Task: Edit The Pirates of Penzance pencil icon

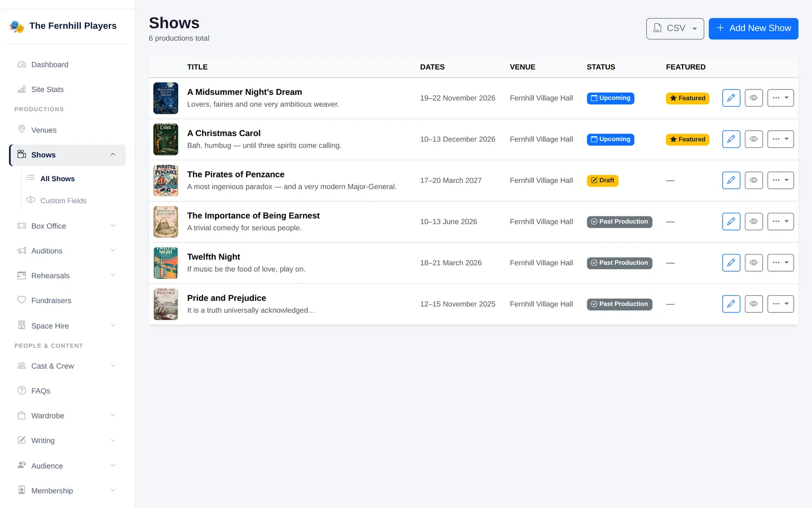Action: pos(731,180)
